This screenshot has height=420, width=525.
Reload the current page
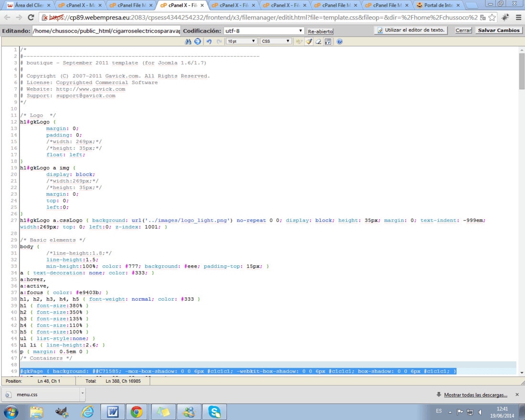[x=31, y=17]
